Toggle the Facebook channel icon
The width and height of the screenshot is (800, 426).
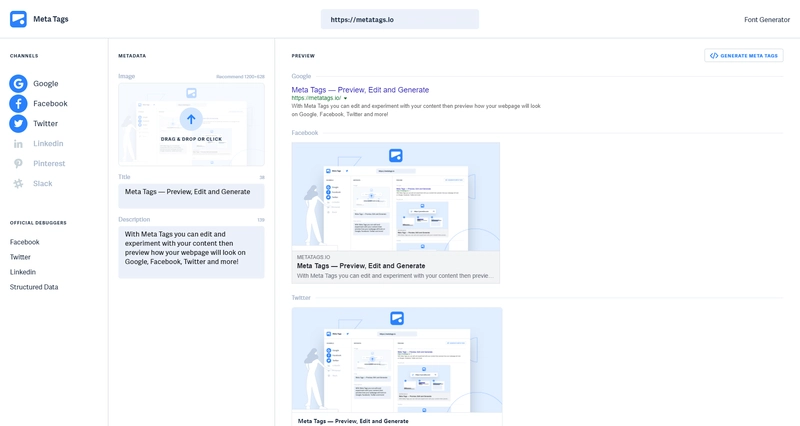coord(18,104)
